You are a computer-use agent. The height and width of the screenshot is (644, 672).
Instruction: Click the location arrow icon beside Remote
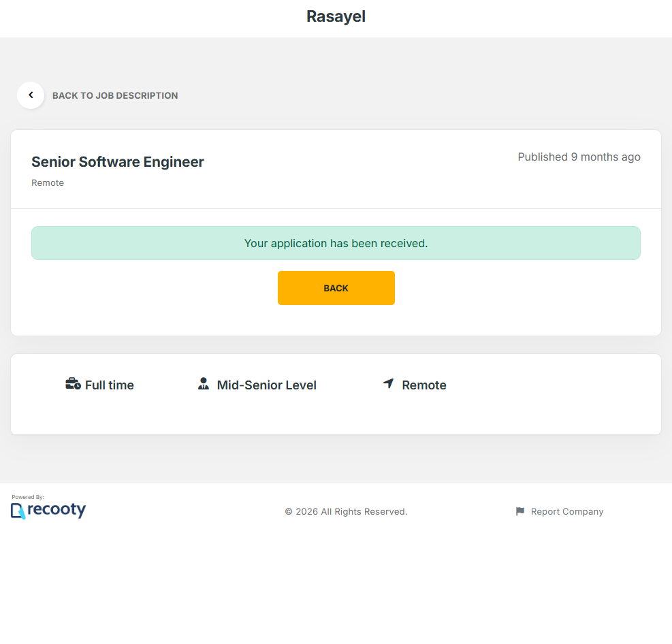click(x=388, y=384)
